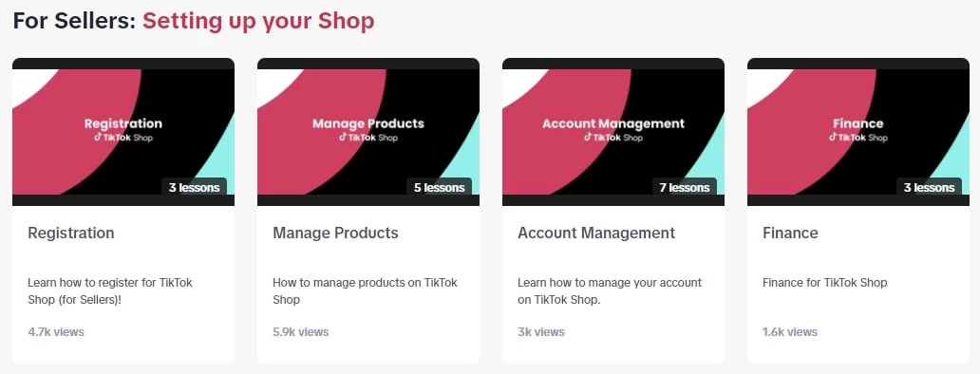Click the 'Finance for TikTok Shop' description
980x374 pixels.
click(x=824, y=282)
